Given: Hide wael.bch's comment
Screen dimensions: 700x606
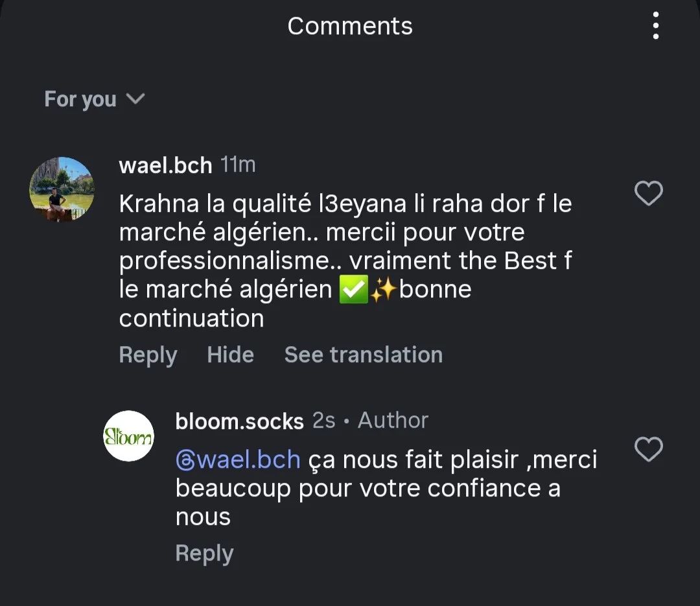Looking at the screenshot, I should (x=230, y=355).
